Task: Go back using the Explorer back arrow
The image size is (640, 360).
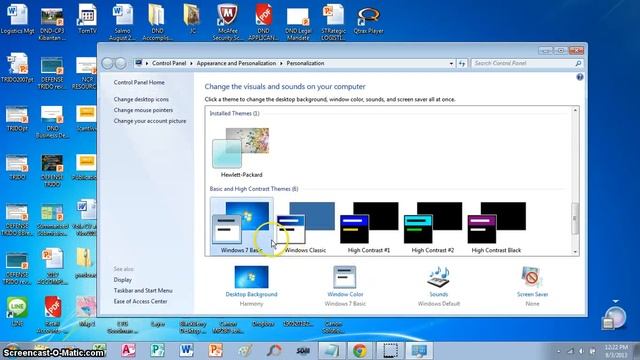Action: 107,63
